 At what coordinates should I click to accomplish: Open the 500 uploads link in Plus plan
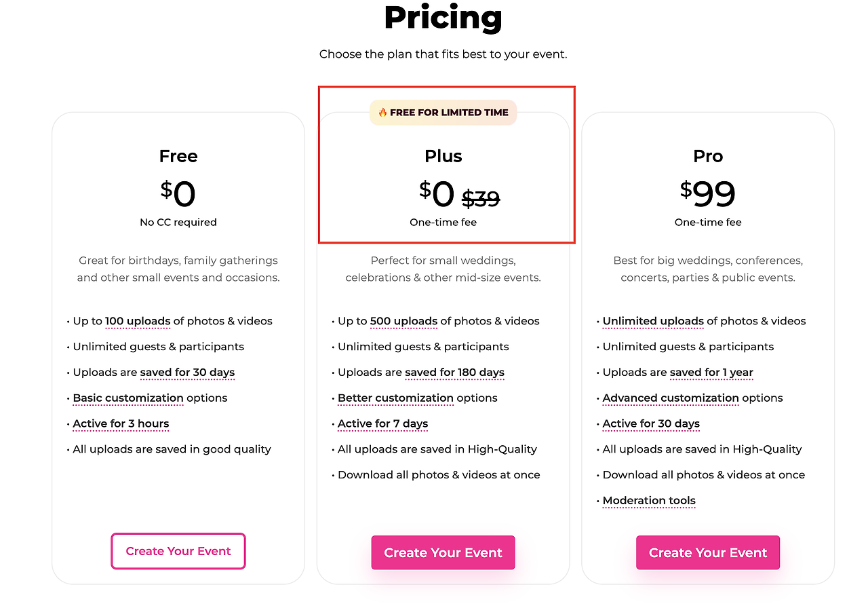pos(403,321)
